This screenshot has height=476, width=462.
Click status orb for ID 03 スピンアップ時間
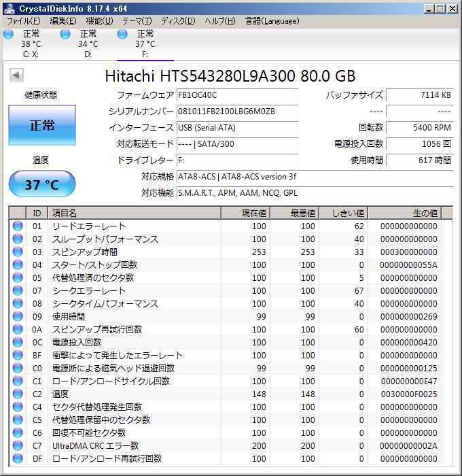pos(18,252)
